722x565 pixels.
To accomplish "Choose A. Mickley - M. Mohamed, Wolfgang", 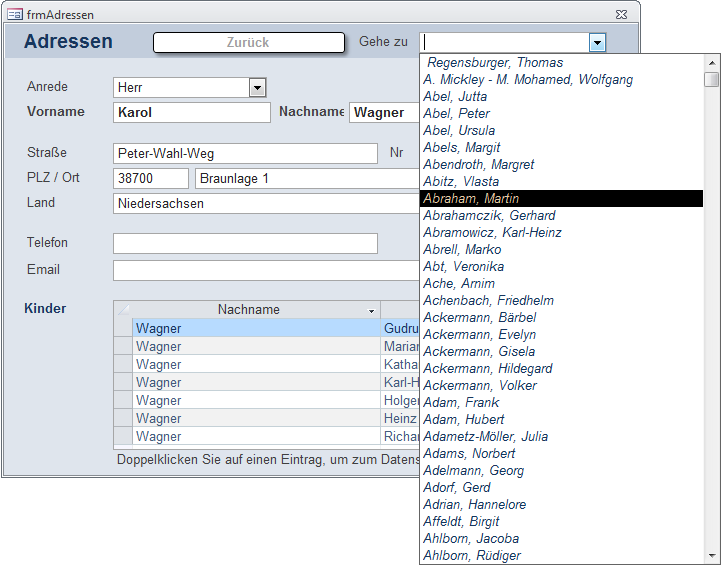I will click(562, 80).
